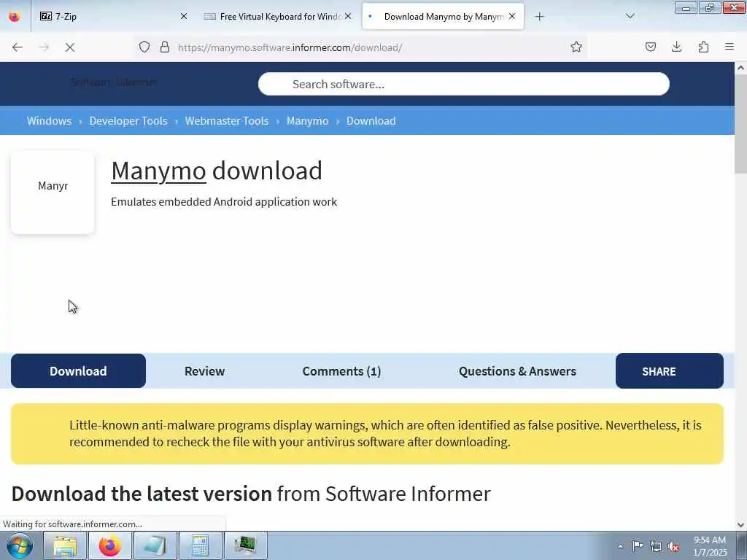747x560 pixels.
Task: Open the Review tab
Action: pyautogui.click(x=204, y=371)
